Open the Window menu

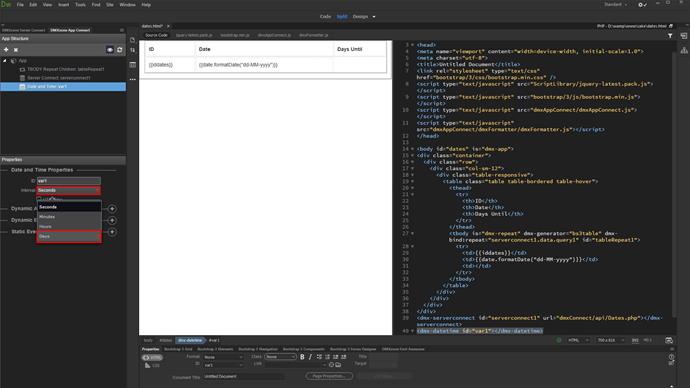click(x=128, y=5)
